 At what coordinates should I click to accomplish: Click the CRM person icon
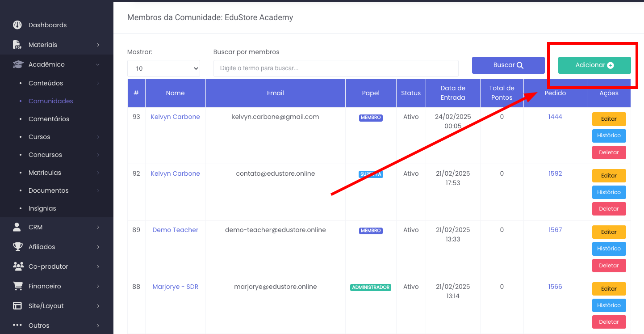click(17, 227)
